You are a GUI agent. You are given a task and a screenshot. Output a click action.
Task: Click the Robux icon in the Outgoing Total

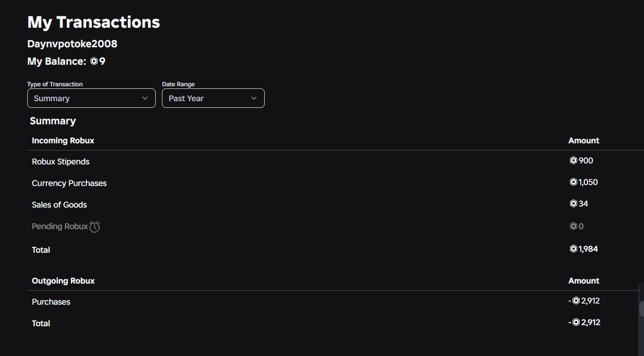[576, 322]
